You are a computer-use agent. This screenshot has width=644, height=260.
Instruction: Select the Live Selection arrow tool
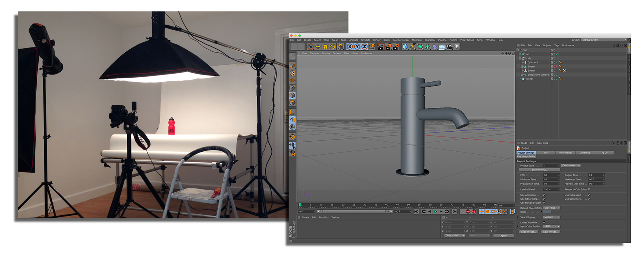(x=310, y=47)
